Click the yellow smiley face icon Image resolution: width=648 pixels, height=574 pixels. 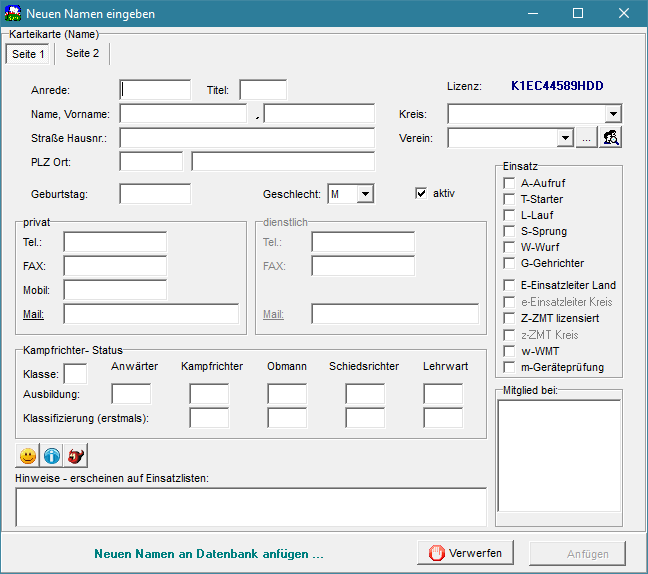coord(28,456)
